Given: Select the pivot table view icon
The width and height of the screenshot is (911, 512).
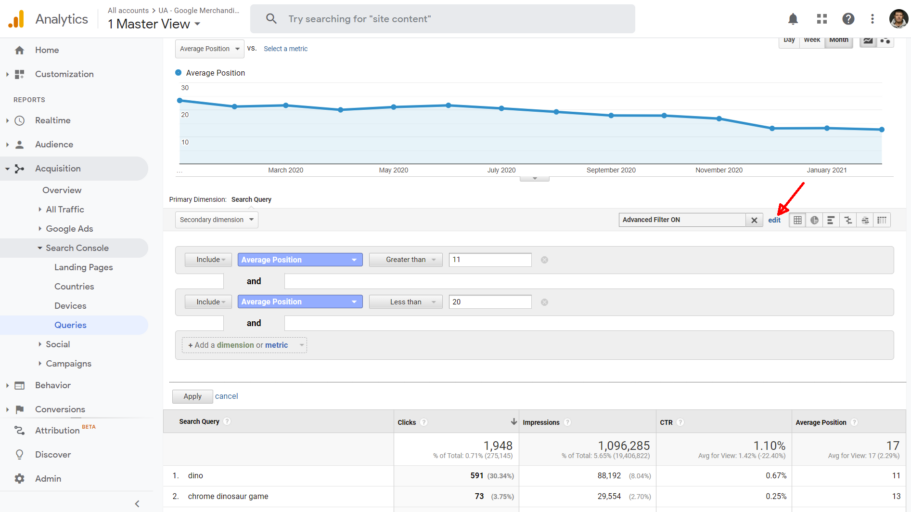Looking at the screenshot, I should tap(882, 220).
